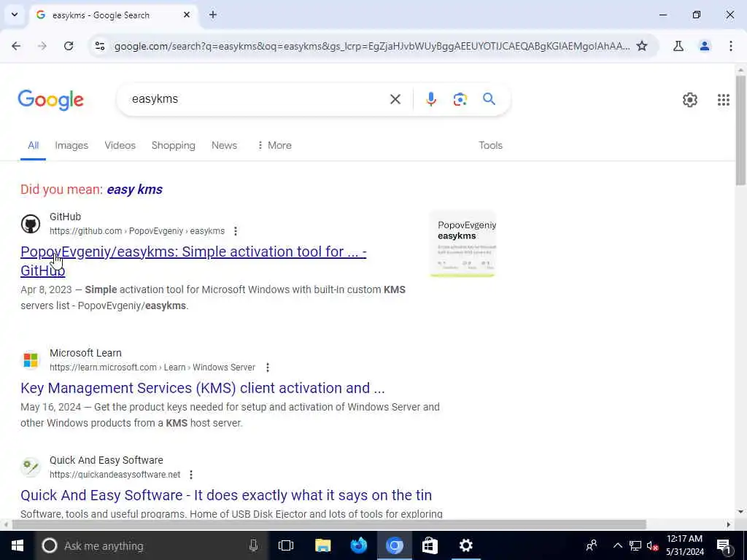
Task: Open Google quick settings gear
Action: tap(690, 99)
